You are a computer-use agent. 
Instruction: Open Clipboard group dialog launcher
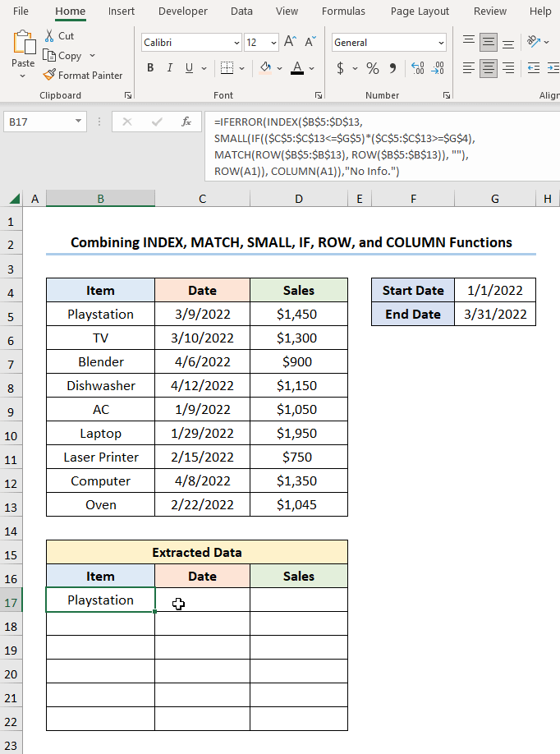[x=128, y=95]
